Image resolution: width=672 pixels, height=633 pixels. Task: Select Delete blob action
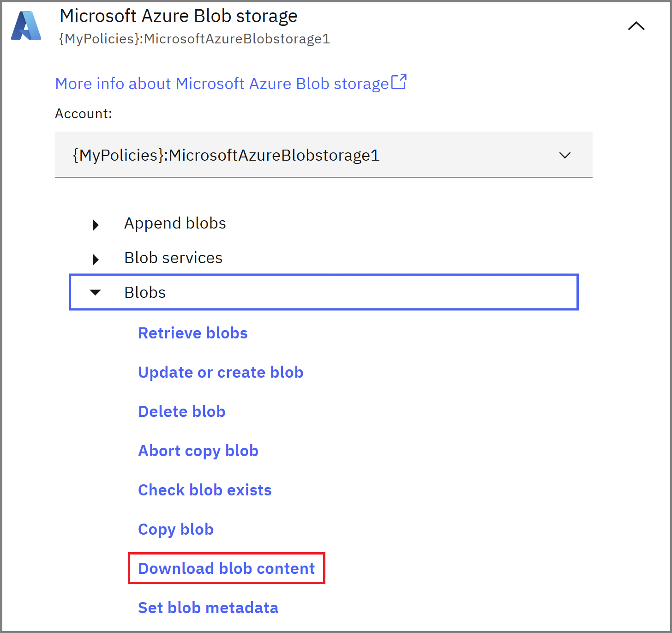(182, 411)
